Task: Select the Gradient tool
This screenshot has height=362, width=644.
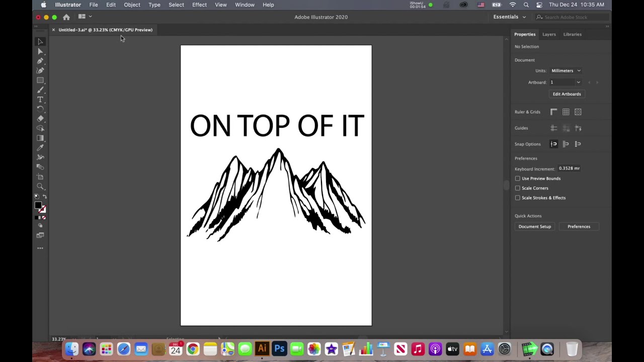Action: [40, 138]
